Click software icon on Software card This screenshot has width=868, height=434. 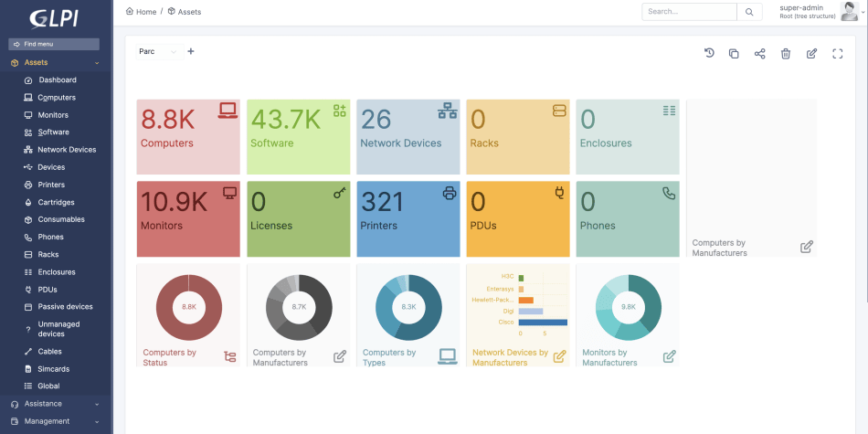339,111
